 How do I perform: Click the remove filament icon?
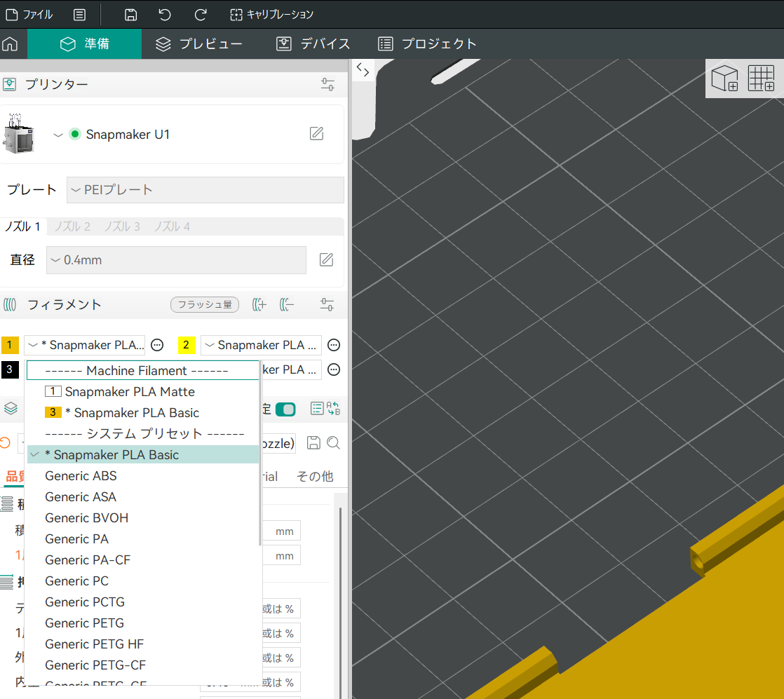tap(287, 304)
